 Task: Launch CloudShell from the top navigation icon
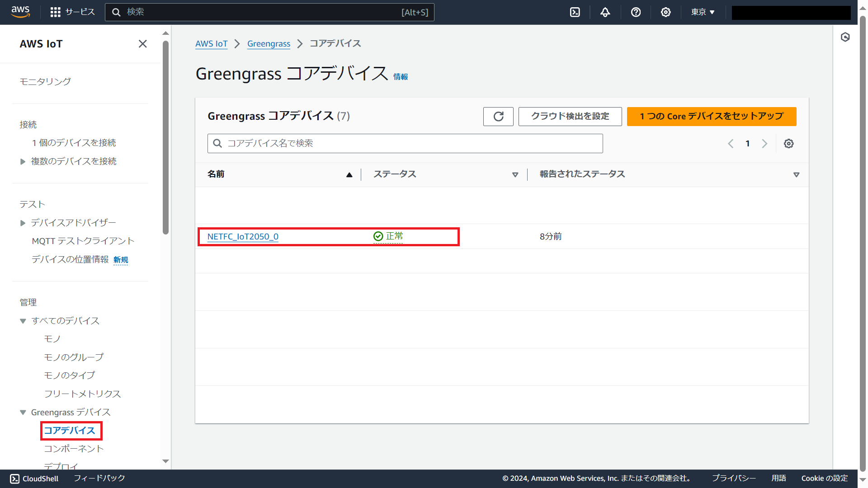(575, 12)
